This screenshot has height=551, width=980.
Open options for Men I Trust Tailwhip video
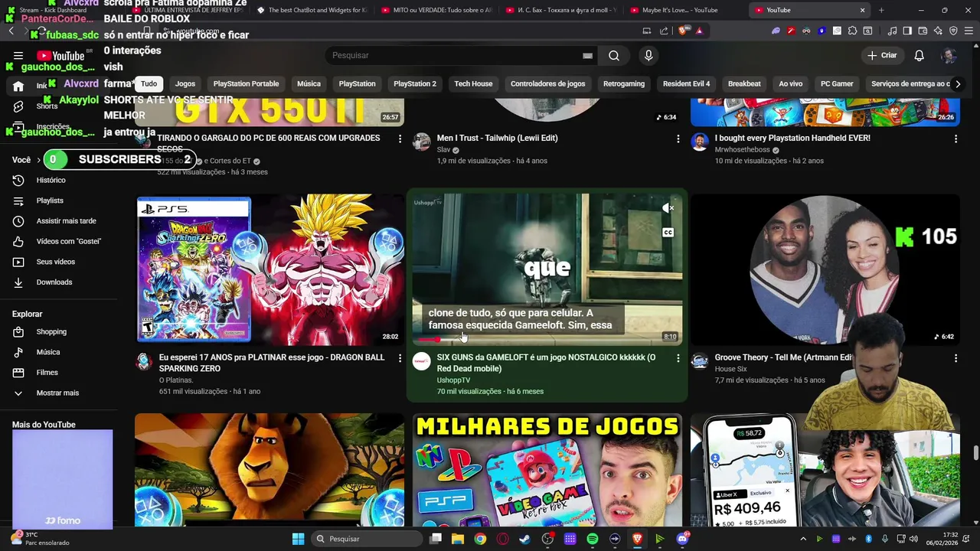point(678,139)
